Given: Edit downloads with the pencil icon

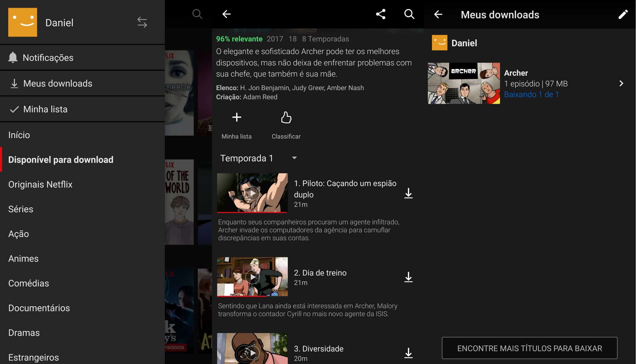Looking at the screenshot, I should pyautogui.click(x=623, y=14).
